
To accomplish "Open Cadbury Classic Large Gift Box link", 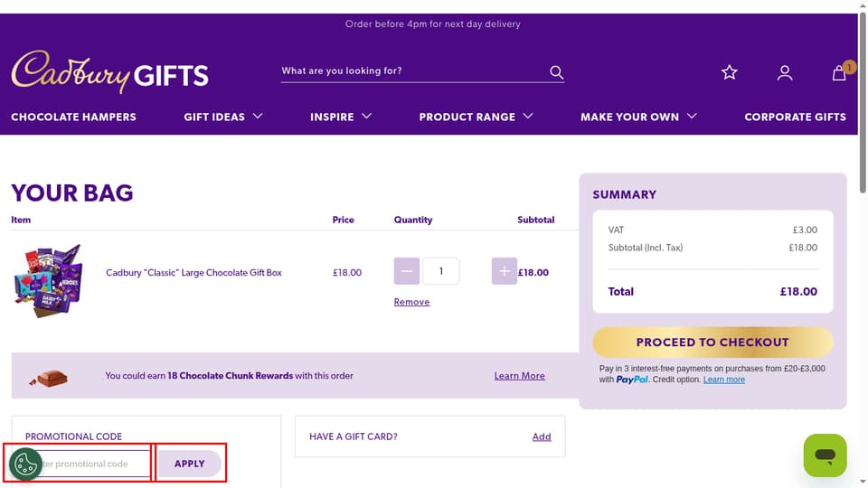I will (x=193, y=272).
